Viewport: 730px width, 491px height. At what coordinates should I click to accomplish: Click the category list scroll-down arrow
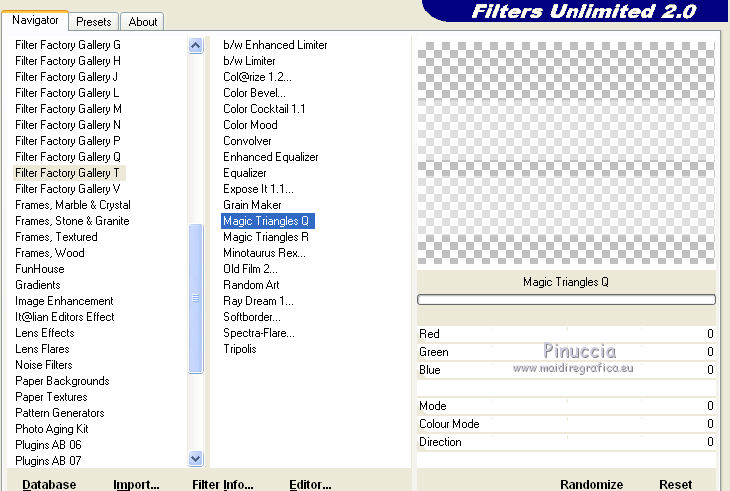click(x=196, y=459)
